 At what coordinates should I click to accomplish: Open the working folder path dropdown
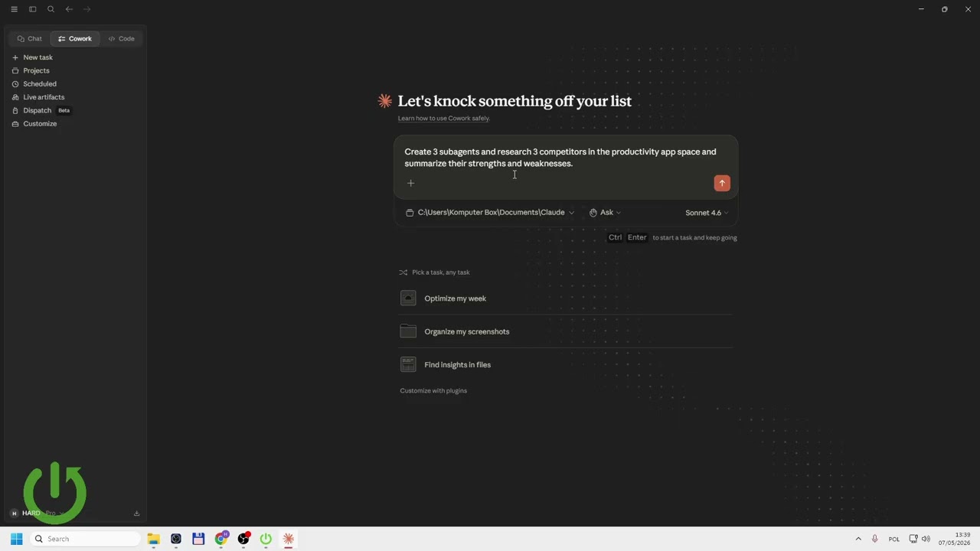coord(490,213)
